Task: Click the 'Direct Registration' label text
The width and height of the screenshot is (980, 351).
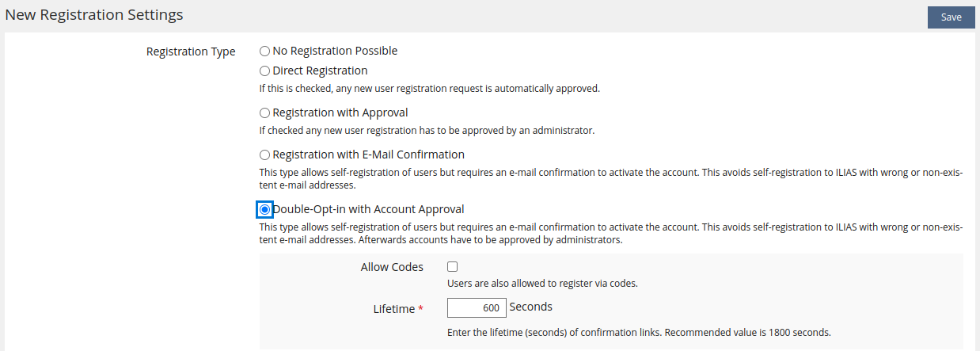Action: (320, 71)
